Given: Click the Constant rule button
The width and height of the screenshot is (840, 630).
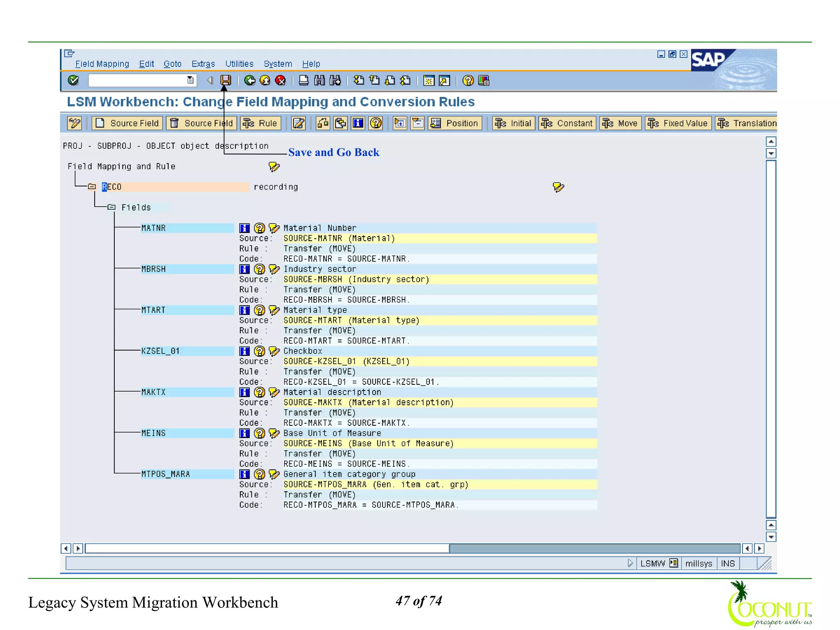Looking at the screenshot, I should pos(567,123).
